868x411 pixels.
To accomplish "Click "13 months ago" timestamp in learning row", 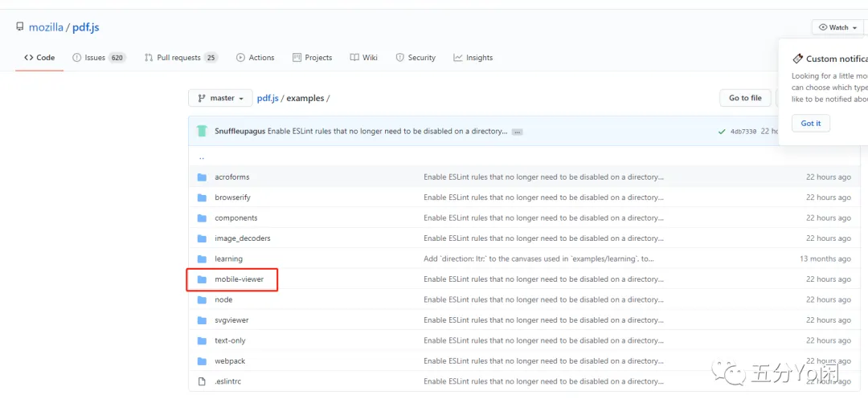I will point(825,258).
